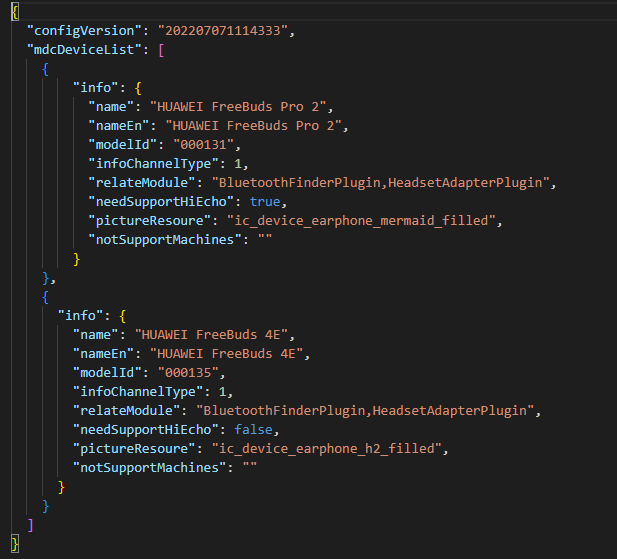Click the opening brace on the first line
Image resolution: width=617 pixels, height=559 pixels.
point(15,12)
